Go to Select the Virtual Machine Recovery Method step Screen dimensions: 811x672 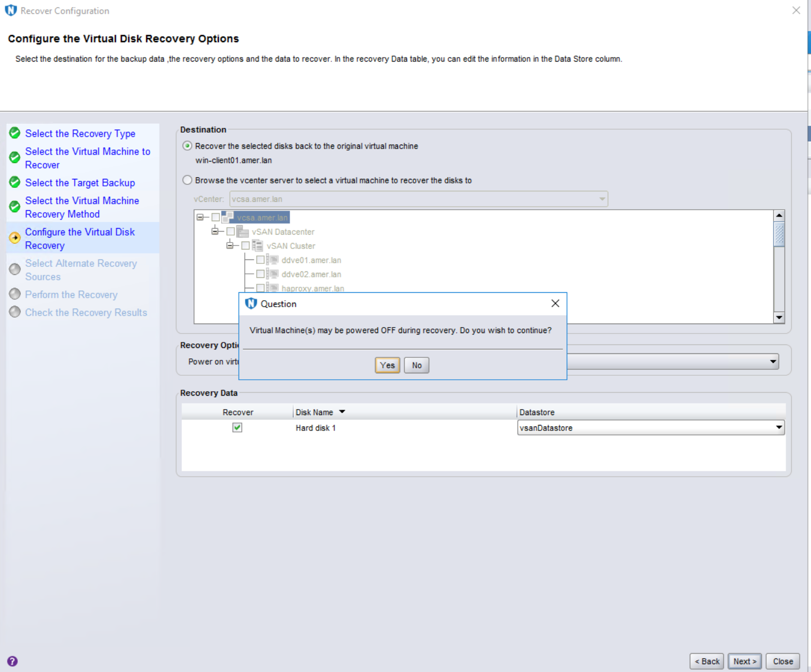pos(82,207)
